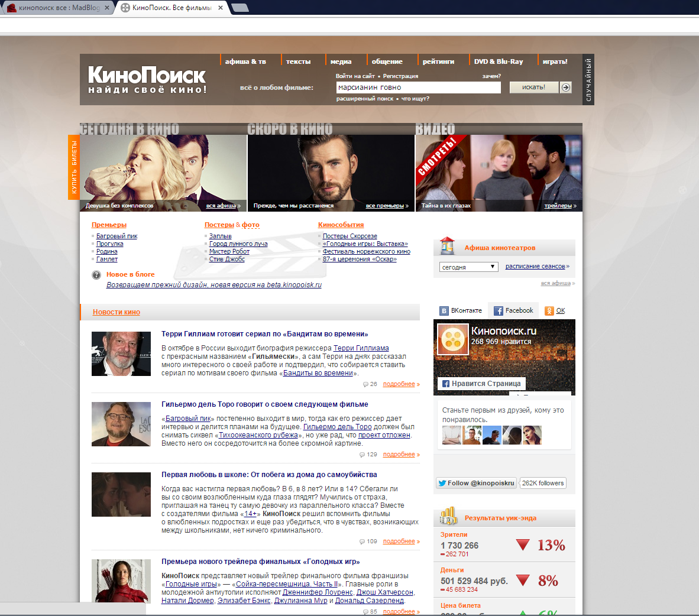
Task: Open the рейтинги menu
Action: [x=438, y=61]
